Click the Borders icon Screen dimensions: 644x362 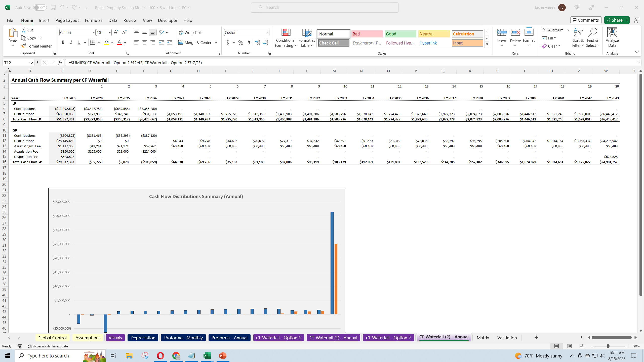coord(93,42)
